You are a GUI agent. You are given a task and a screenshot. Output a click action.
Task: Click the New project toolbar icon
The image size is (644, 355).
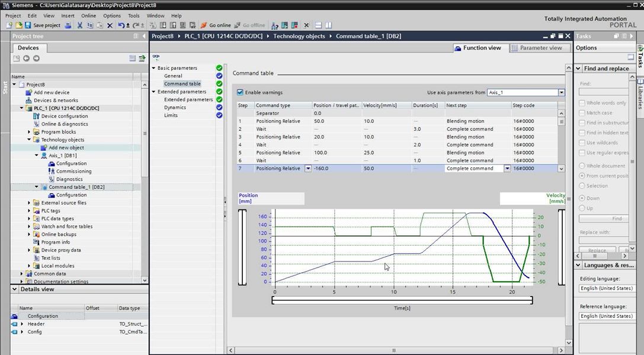(9, 25)
